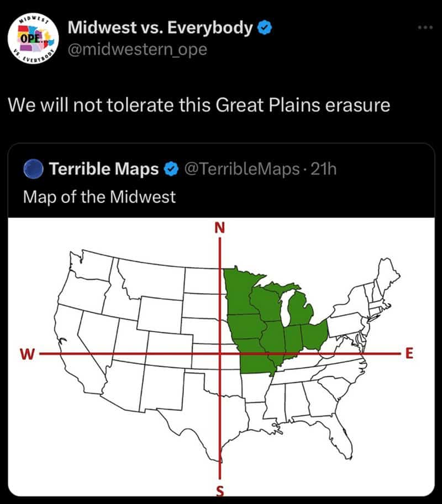Click the red E compass label
The width and height of the screenshot is (442, 504).
409,353
